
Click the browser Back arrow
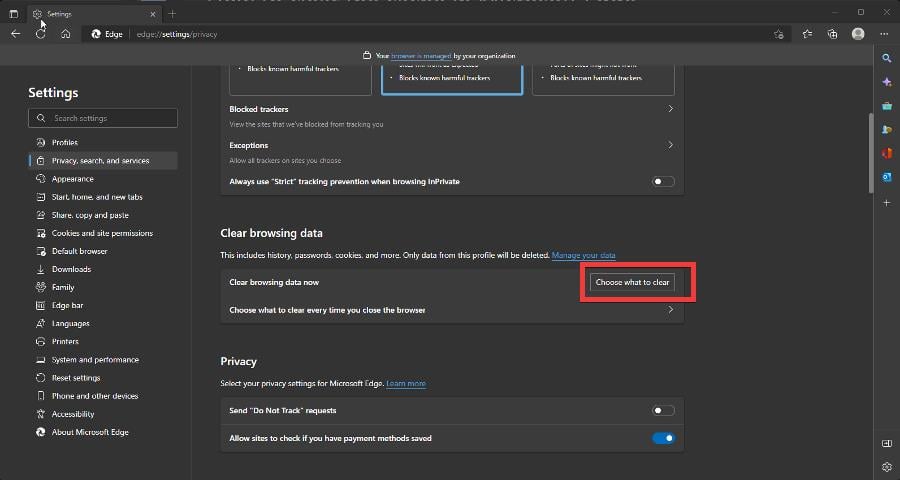[15, 34]
